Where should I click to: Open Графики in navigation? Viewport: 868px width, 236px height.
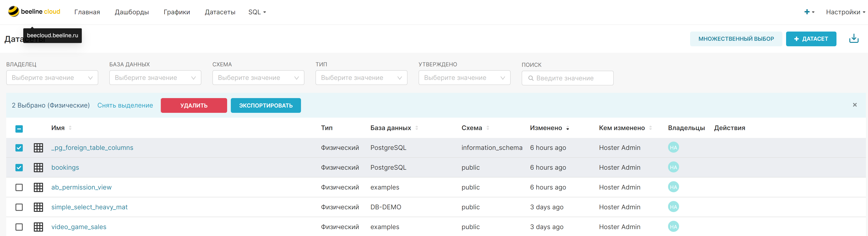(x=177, y=12)
